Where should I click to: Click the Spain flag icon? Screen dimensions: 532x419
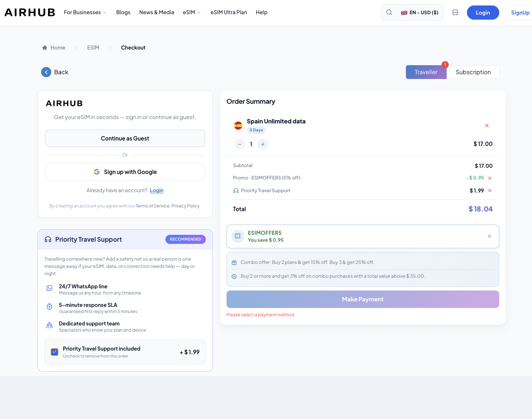[x=238, y=126]
